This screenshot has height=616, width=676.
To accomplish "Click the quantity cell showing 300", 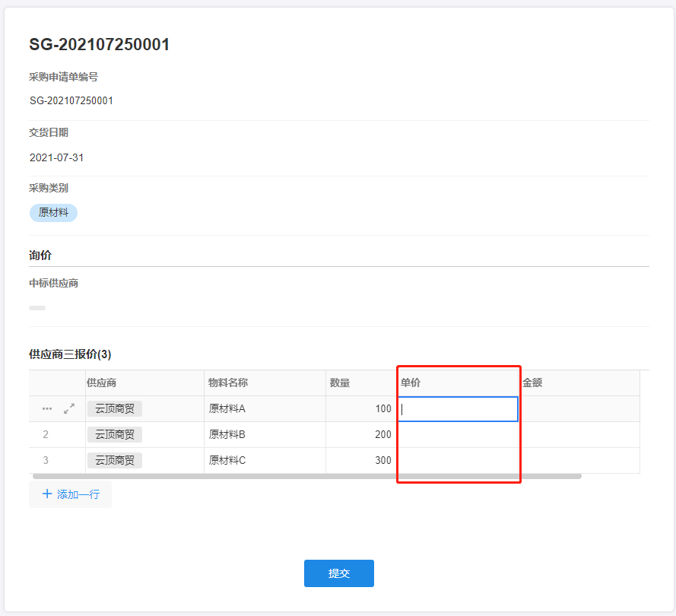I will [361, 460].
